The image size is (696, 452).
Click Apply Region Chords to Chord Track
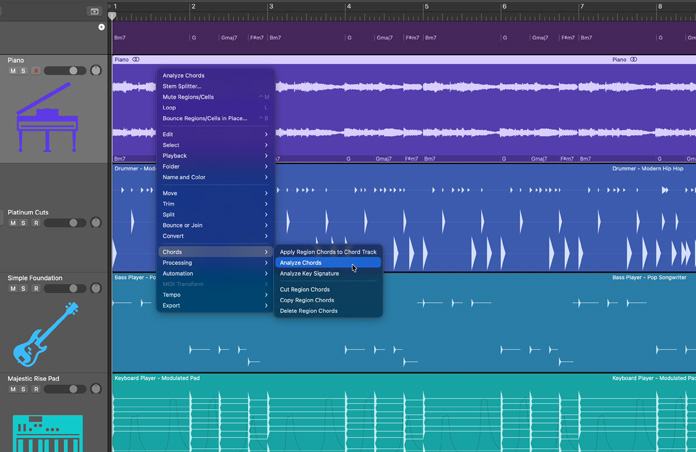[328, 252]
